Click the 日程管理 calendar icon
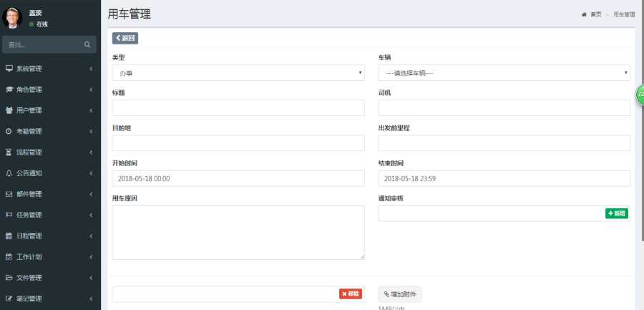644x310 pixels. [9, 236]
